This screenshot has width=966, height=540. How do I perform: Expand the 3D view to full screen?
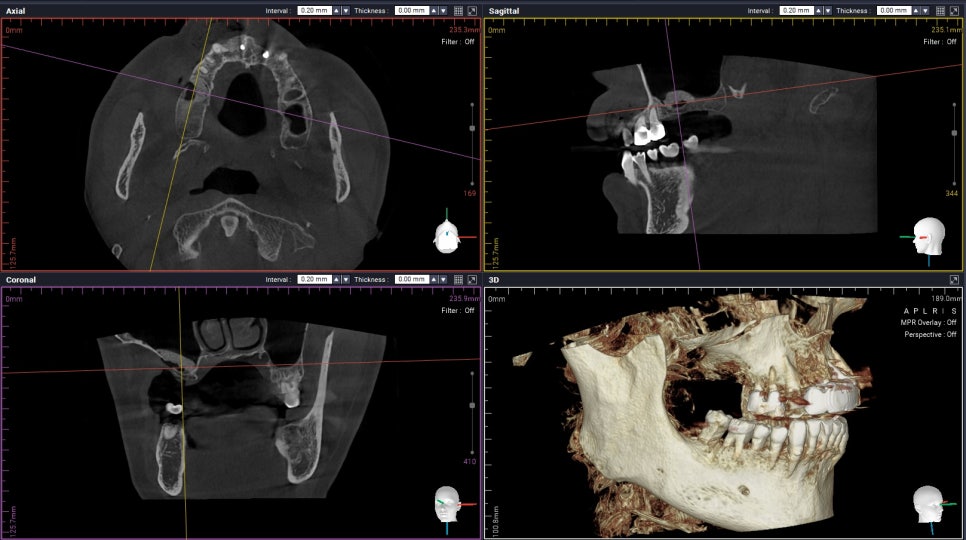pyautogui.click(x=954, y=280)
